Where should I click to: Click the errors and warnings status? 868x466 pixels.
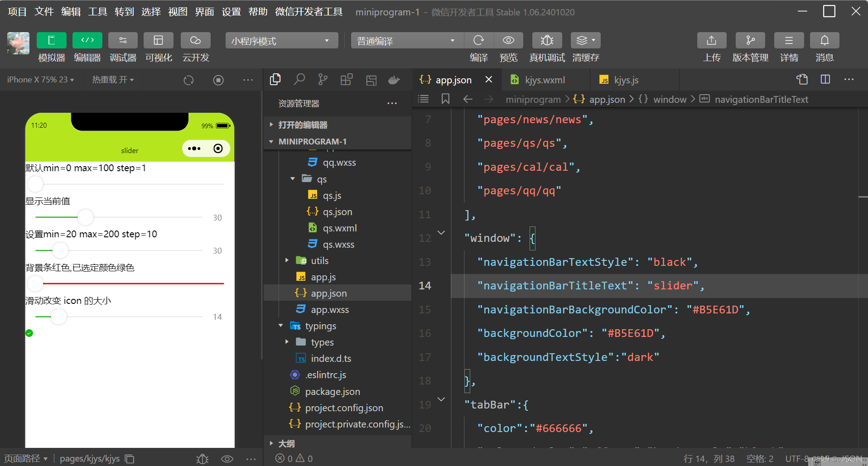pos(294,458)
